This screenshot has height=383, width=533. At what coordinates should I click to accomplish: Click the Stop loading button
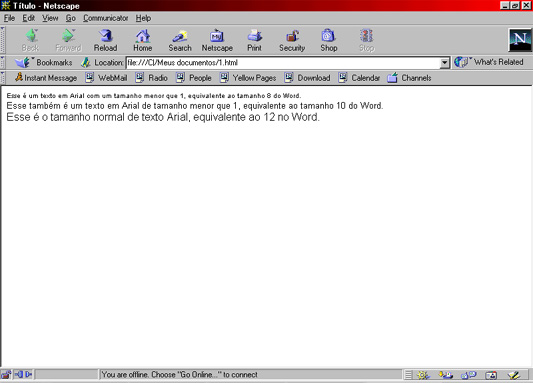(366, 40)
